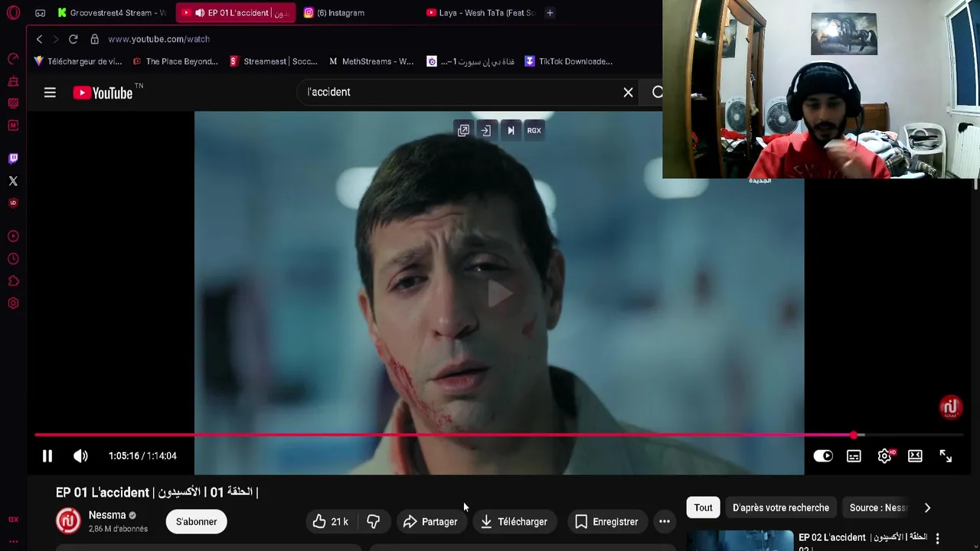
Task: Switch to theater mode
Action: [x=915, y=456]
